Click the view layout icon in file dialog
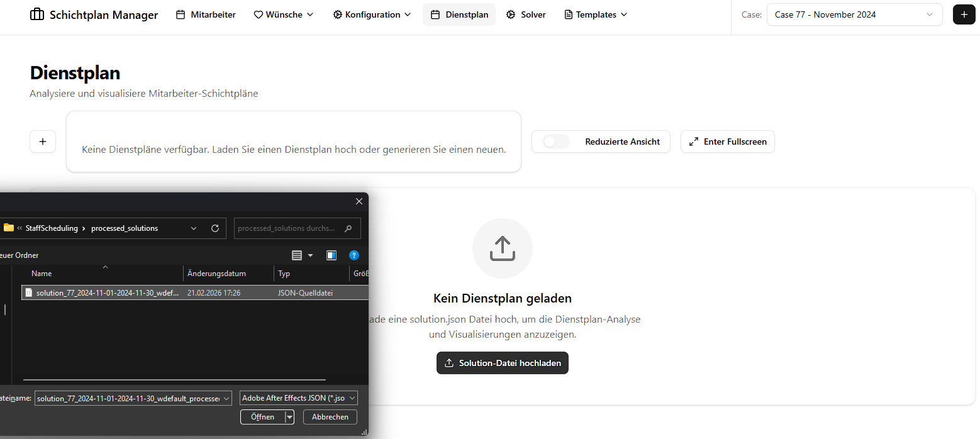The width and height of the screenshot is (980, 439). coord(298,255)
